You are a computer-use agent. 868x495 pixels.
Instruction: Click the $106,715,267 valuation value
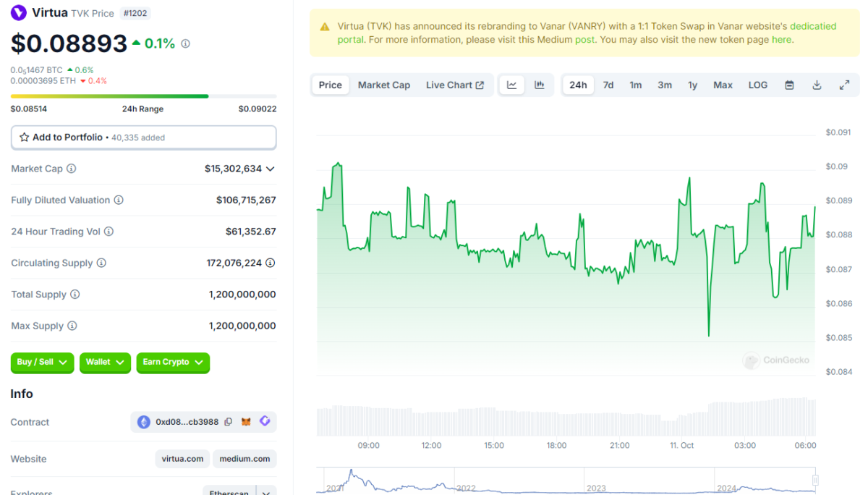click(x=246, y=200)
